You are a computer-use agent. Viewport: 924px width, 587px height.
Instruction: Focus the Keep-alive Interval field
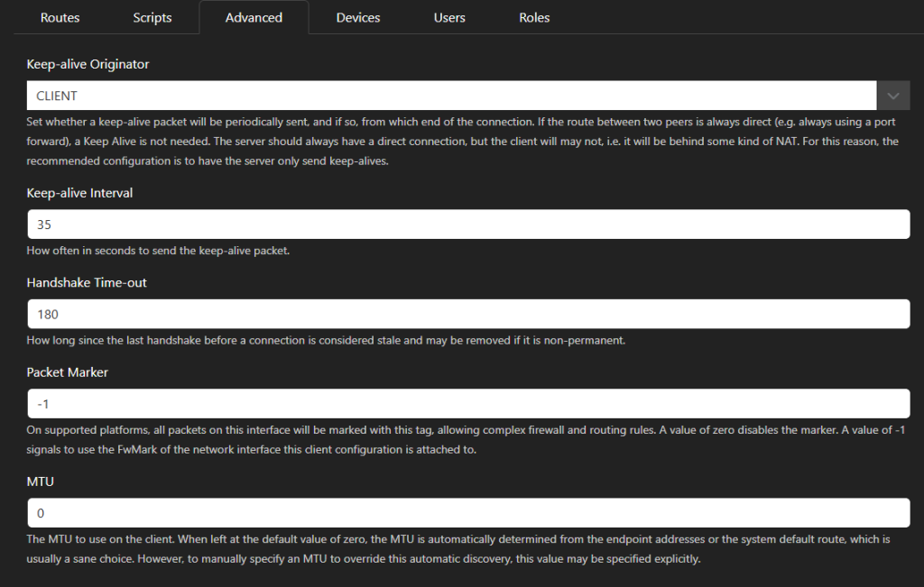point(468,225)
